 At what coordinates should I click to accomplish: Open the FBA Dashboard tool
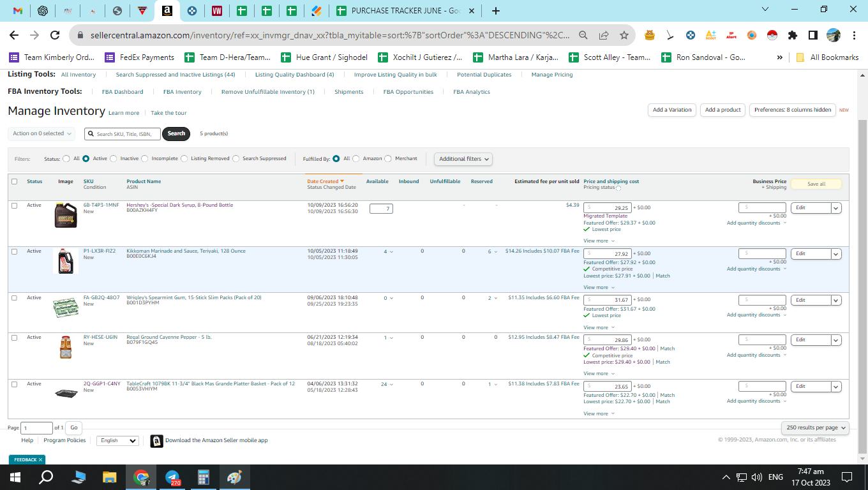(123, 92)
